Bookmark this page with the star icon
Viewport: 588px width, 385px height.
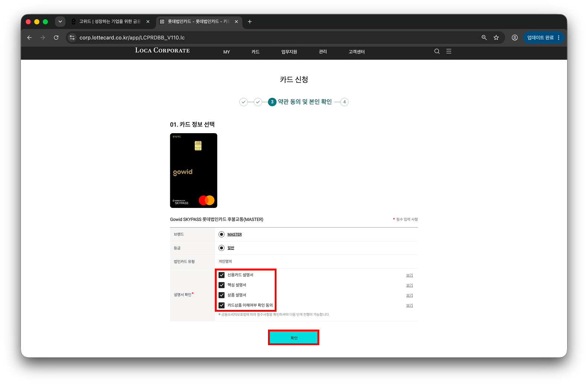tap(496, 38)
